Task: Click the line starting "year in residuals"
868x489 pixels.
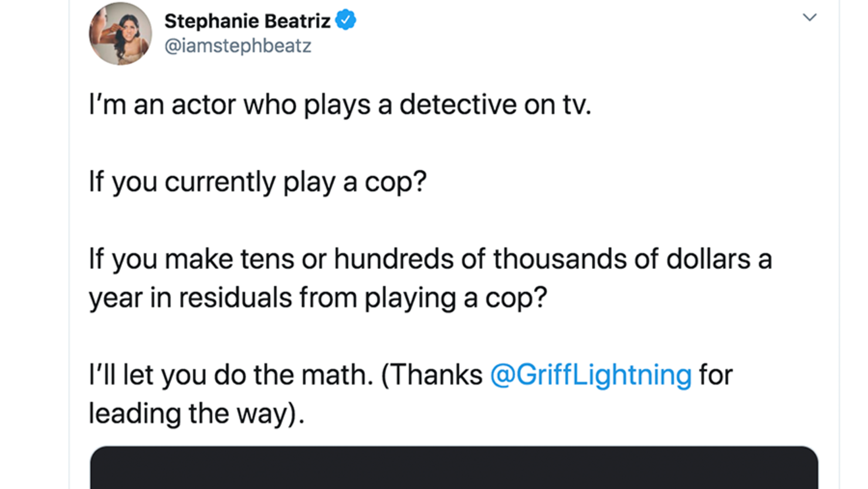Action: click(317, 298)
